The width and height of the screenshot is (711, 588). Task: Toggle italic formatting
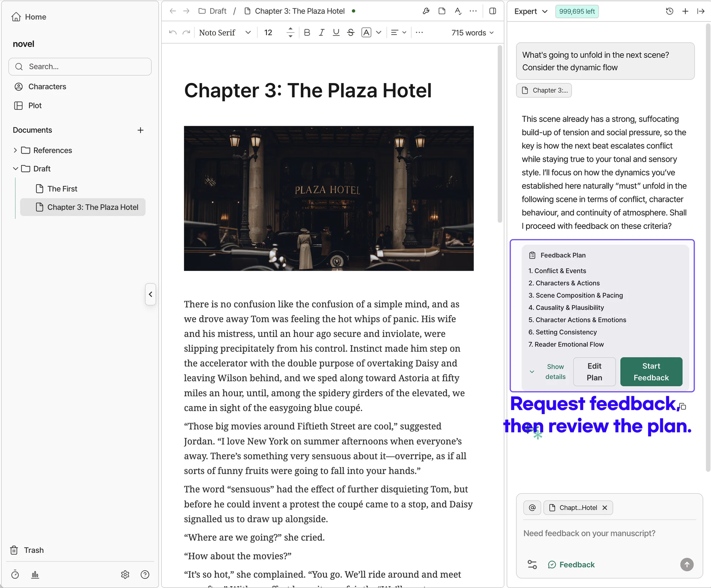(321, 33)
